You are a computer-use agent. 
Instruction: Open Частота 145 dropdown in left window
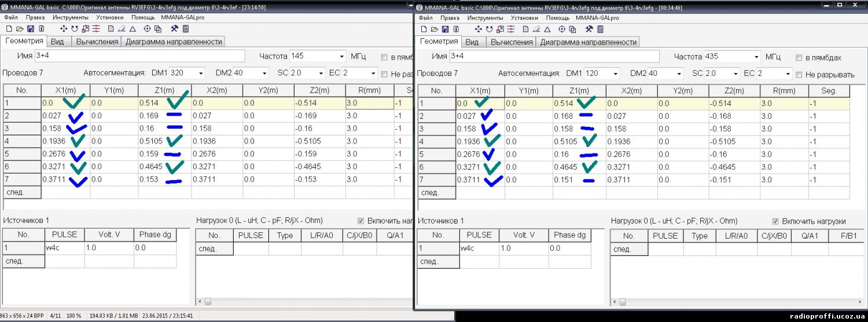[x=341, y=56]
